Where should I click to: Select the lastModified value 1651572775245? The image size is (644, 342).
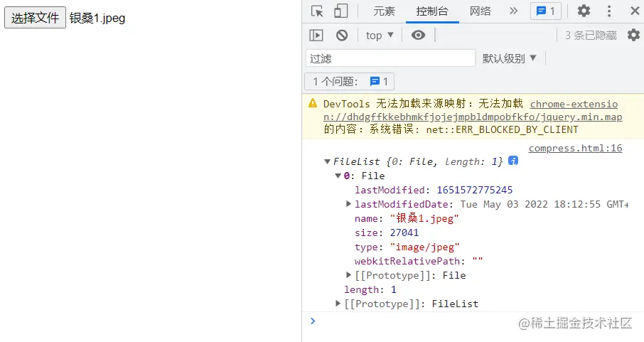(x=474, y=190)
